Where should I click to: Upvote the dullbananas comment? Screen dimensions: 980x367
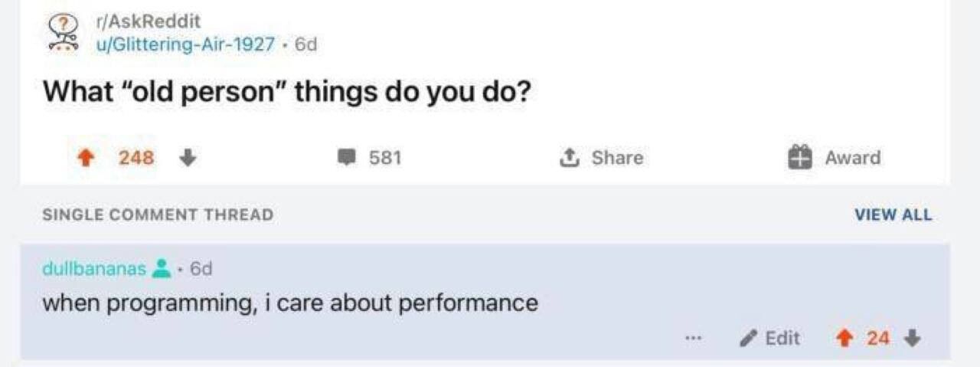tap(847, 338)
